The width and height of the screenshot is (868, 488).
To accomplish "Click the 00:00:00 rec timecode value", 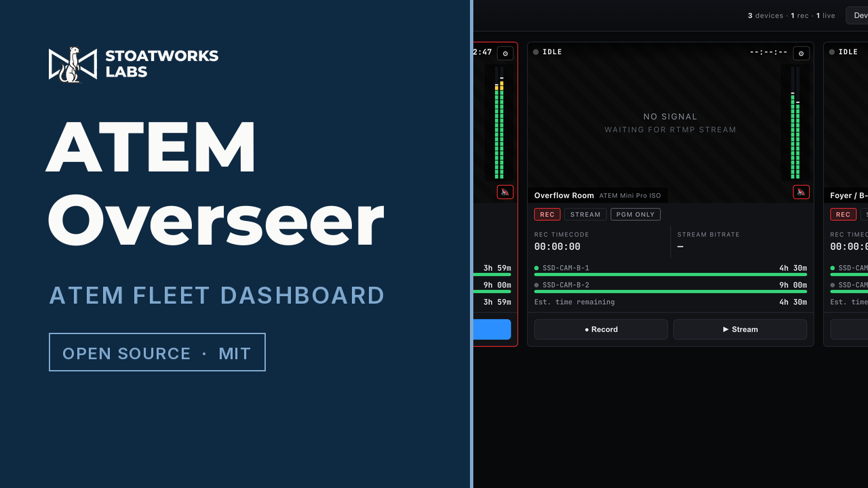I will point(557,247).
